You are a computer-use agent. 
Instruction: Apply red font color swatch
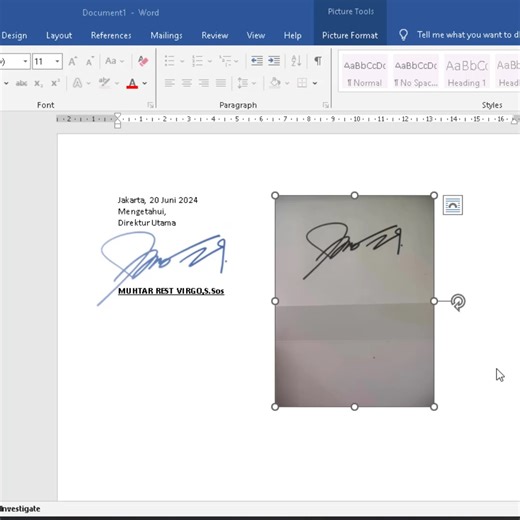coord(132,83)
